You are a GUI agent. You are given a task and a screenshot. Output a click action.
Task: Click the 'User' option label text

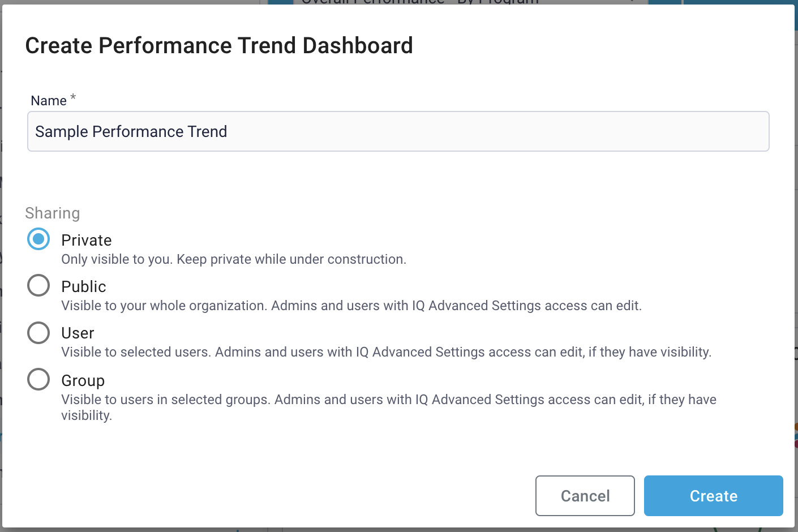(x=78, y=333)
